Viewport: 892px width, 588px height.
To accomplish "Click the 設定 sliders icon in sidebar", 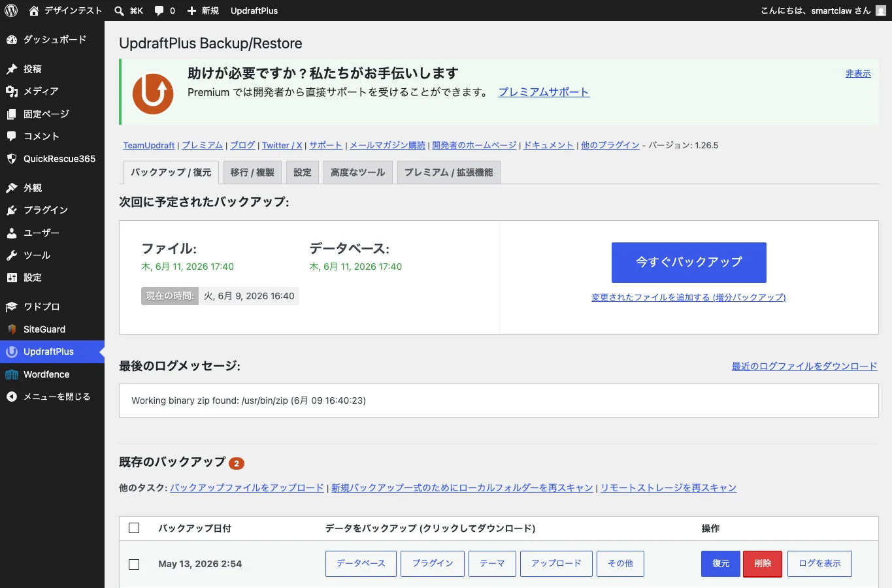I will click(x=12, y=278).
